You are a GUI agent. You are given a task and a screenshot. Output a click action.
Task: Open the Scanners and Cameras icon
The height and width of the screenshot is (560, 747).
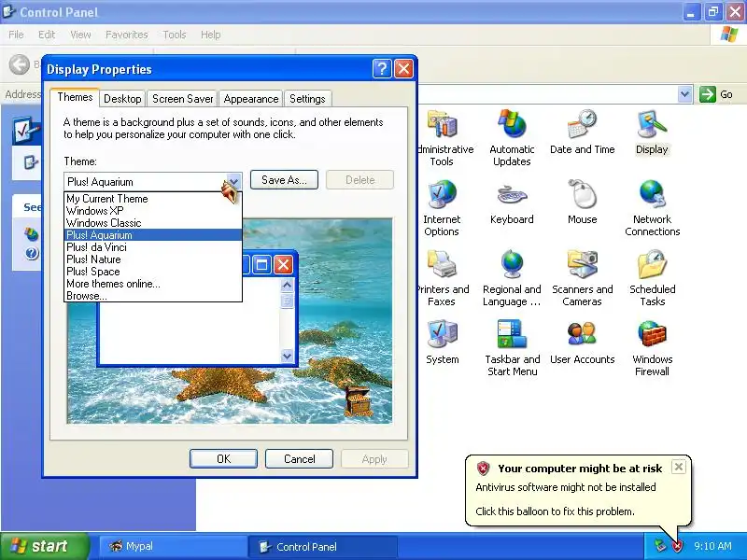(x=582, y=264)
